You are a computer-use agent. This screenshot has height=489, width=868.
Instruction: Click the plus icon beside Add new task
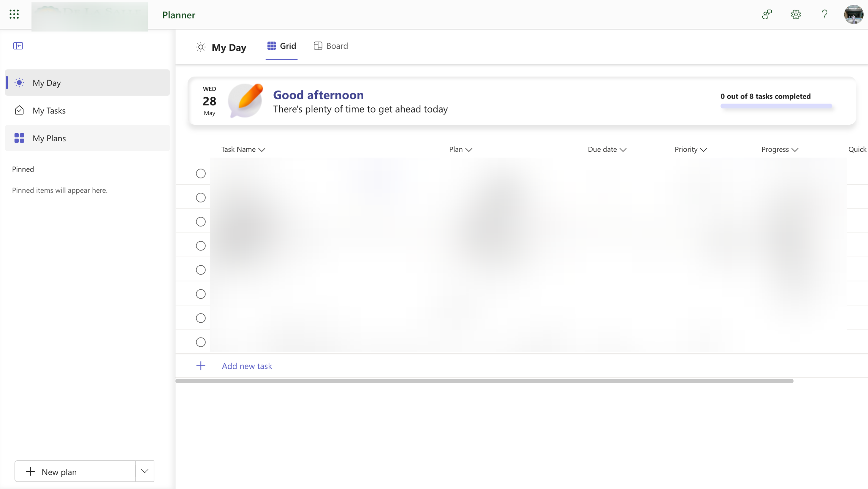click(x=201, y=366)
